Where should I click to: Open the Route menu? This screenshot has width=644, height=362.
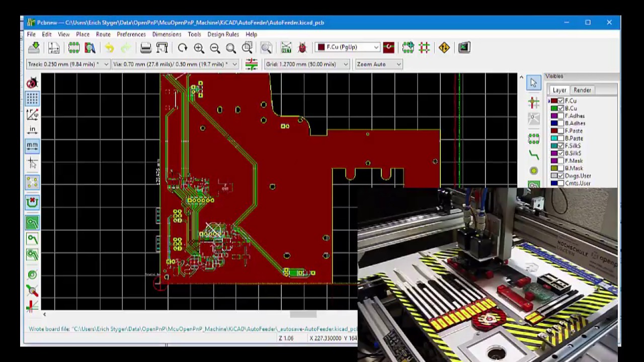pos(103,34)
